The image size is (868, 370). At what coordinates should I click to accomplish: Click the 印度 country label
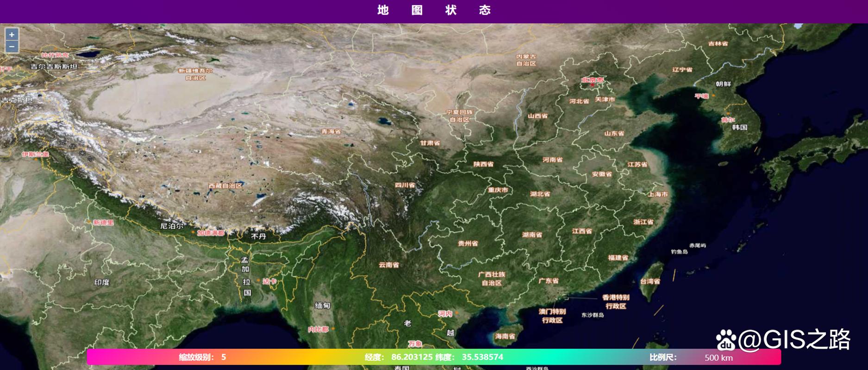[x=101, y=282]
